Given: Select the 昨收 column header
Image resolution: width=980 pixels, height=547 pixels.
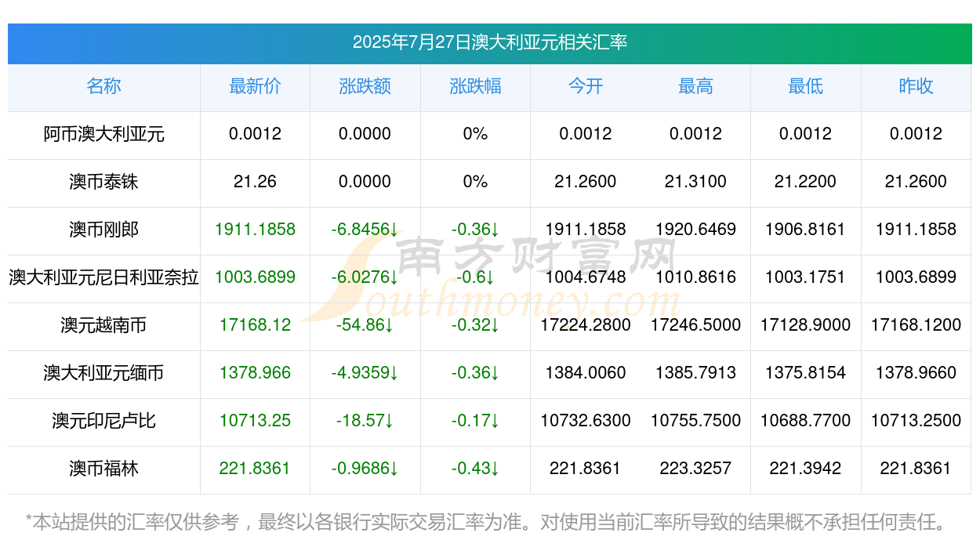Looking at the screenshot, I should point(916,86).
